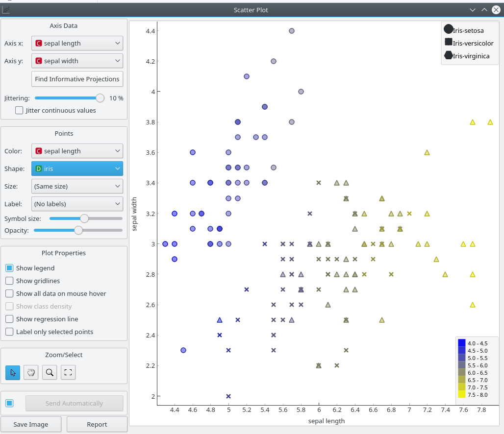504x434 pixels.
Task: Select the topmost data point near sepal width 4.4
Action: [x=291, y=31]
